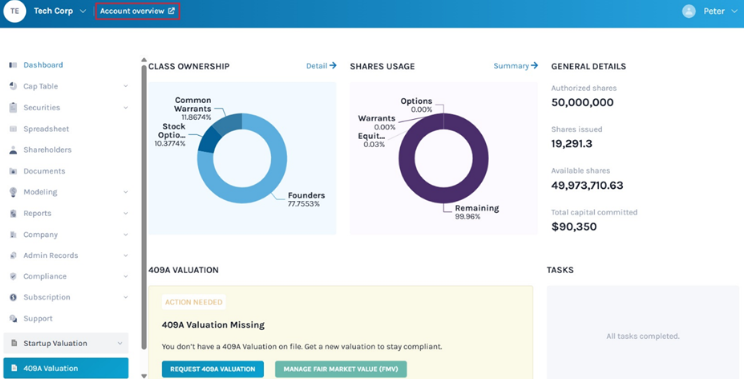Expand the Reports menu chevron
This screenshot has width=744, height=379.
point(126,213)
